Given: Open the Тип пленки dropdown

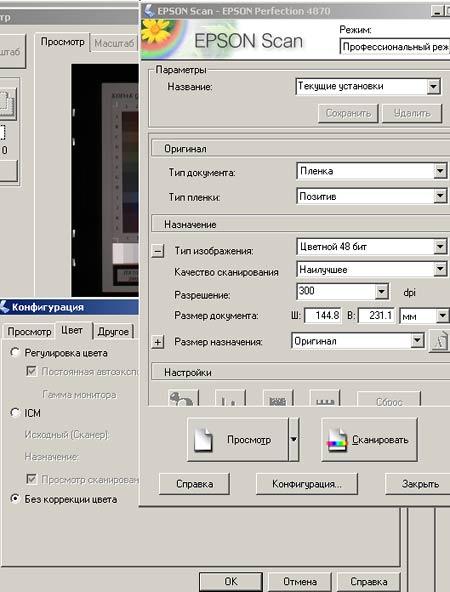Looking at the screenshot, I should [440, 196].
